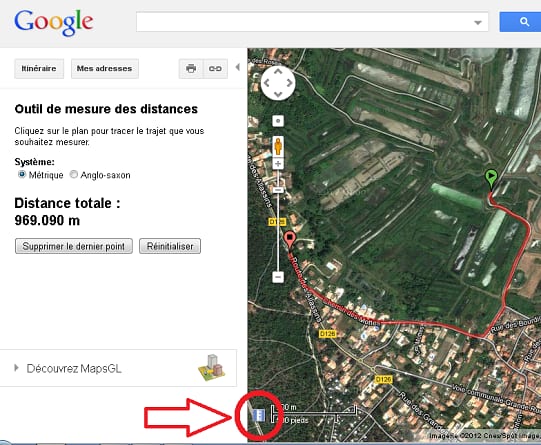Image resolution: width=541 pixels, height=445 pixels.
Task: Pan the map right with the arrow
Action: point(290,83)
